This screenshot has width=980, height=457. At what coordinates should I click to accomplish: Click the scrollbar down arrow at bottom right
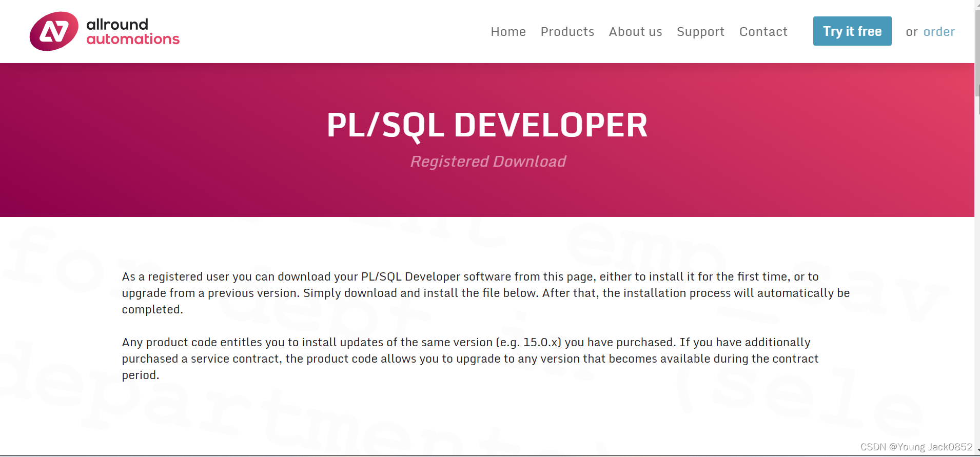point(977,450)
